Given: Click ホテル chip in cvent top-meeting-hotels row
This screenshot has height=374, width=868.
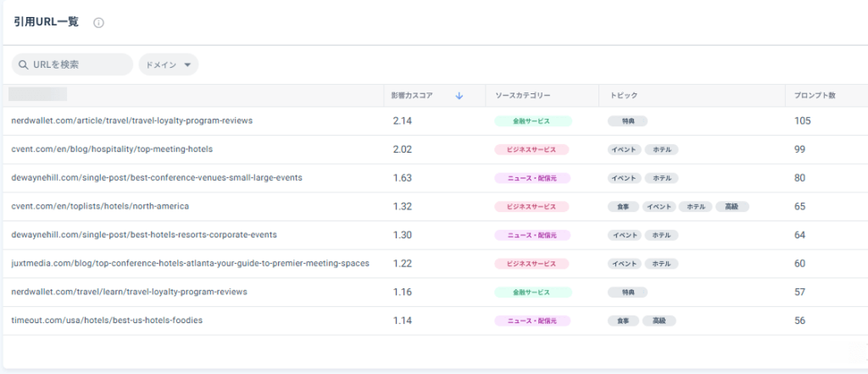Looking at the screenshot, I should pyautogui.click(x=661, y=149).
